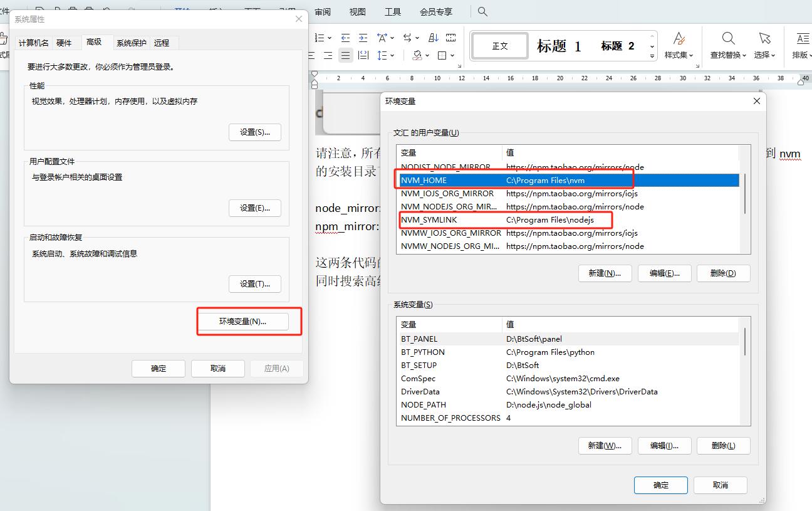Click the numbered list icon in WPS ribbon
The image size is (812, 511).
pos(320,38)
